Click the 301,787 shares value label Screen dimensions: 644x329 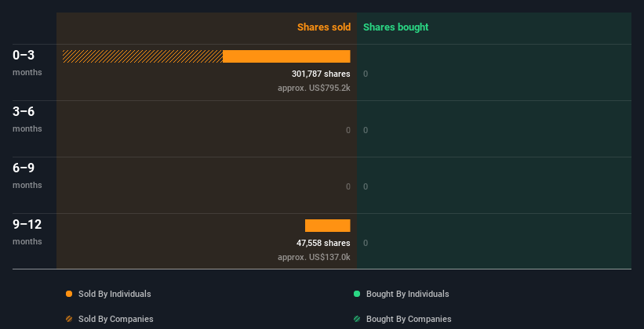pos(321,74)
